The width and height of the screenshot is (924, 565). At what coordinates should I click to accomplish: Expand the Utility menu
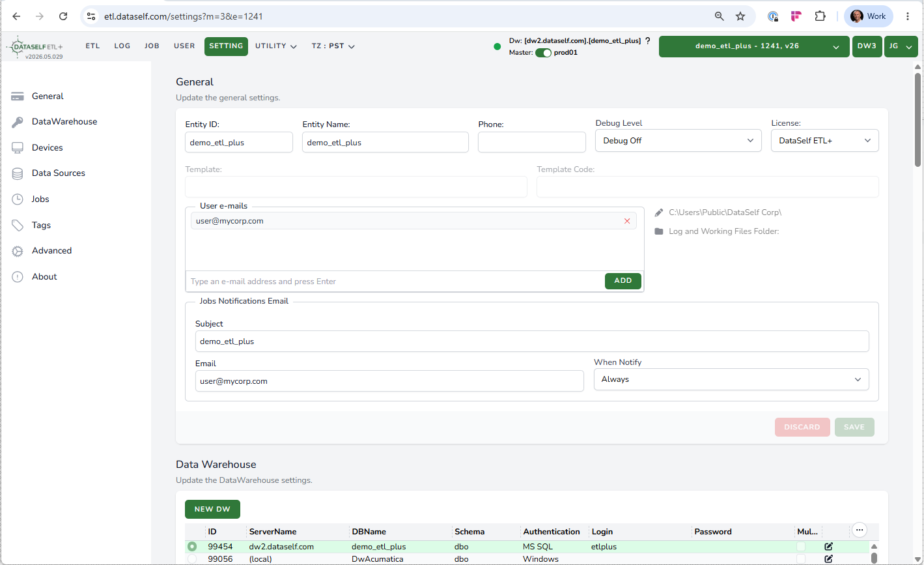276,46
